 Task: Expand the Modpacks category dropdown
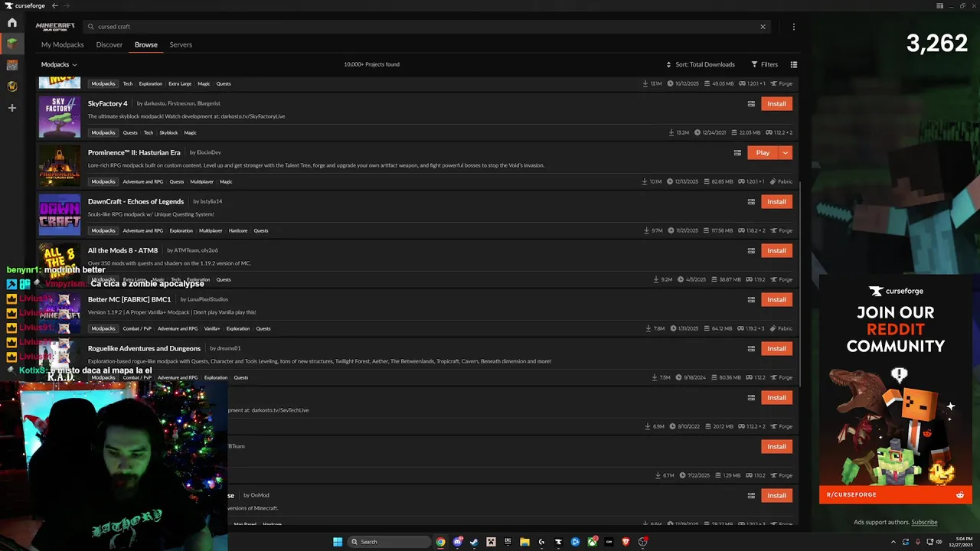click(x=59, y=64)
